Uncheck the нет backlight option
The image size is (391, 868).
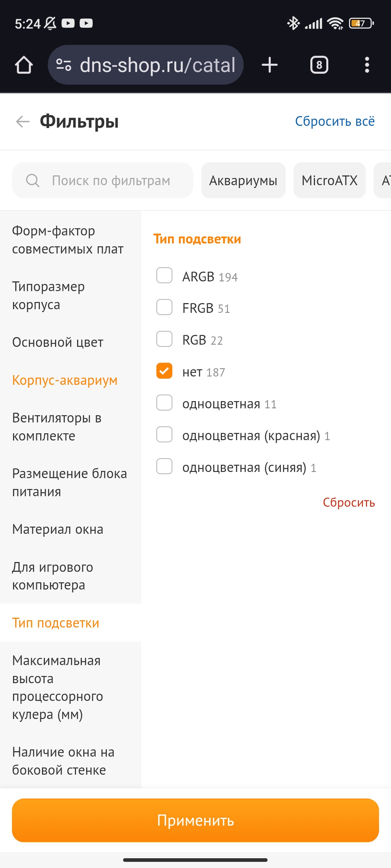164,371
